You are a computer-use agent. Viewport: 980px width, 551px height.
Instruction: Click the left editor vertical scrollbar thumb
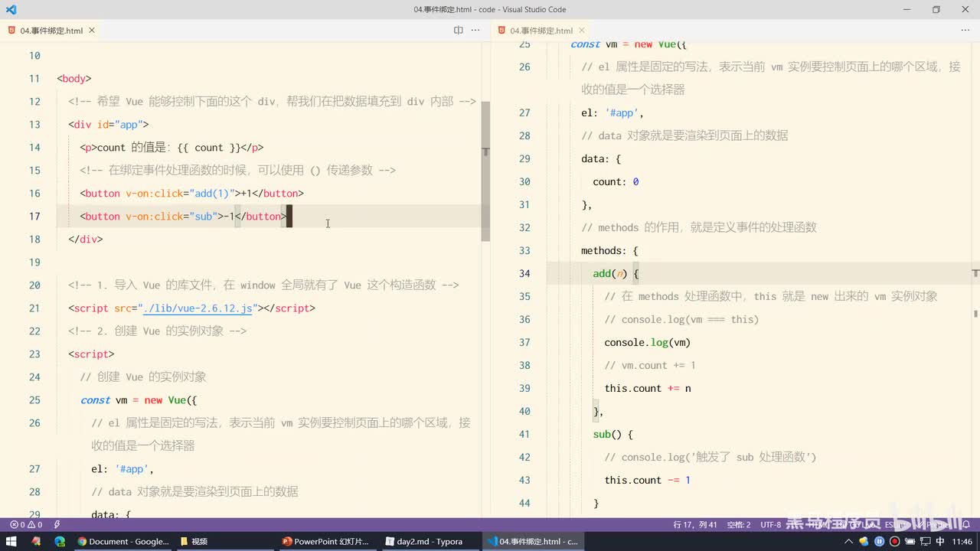pyautogui.click(x=485, y=171)
